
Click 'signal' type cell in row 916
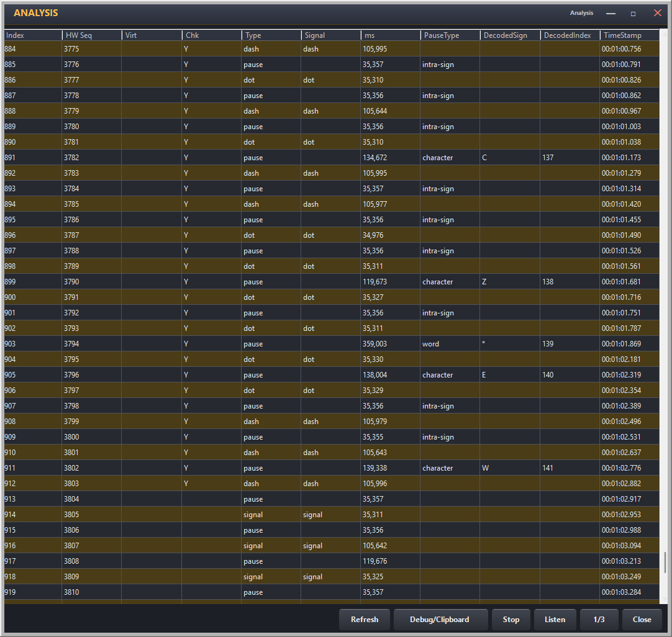tap(271, 546)
